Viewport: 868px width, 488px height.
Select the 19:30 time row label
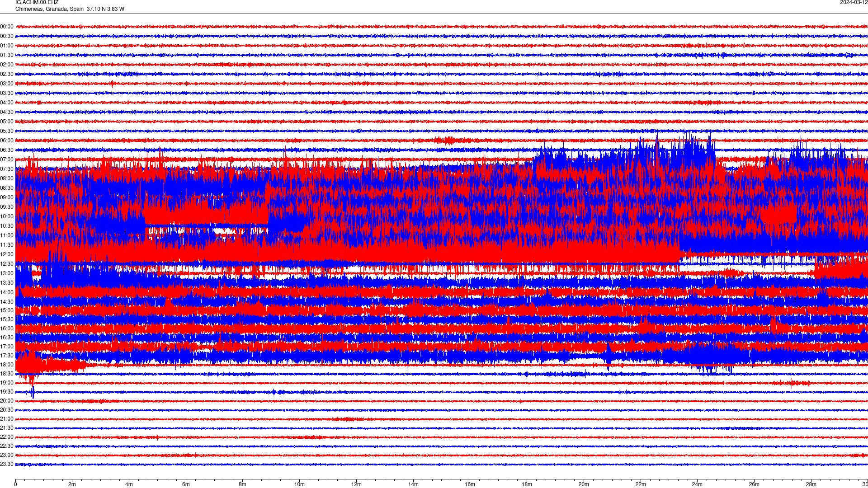coord(7,392)
